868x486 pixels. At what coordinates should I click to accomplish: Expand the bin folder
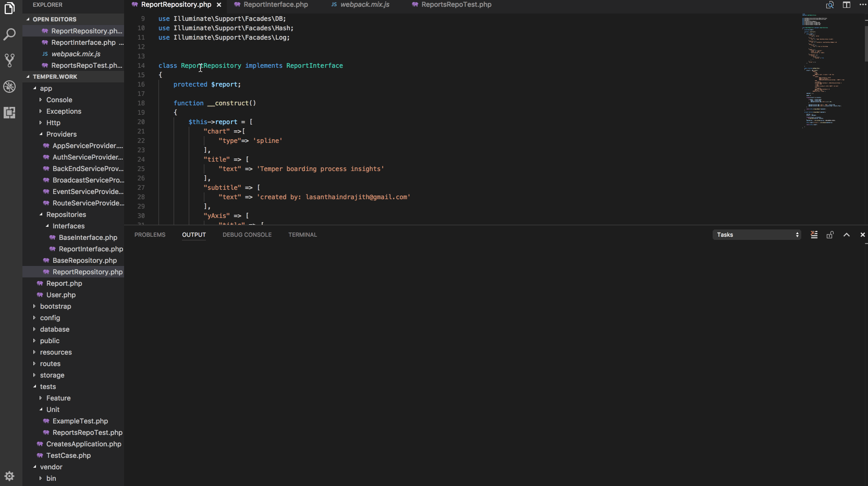click(x=73, y=479)
